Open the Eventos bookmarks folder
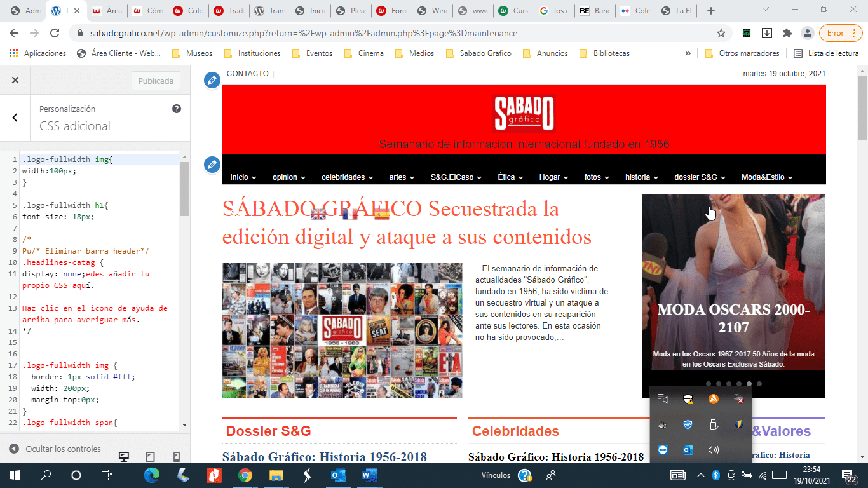868x488 pixels. [312, 53]
